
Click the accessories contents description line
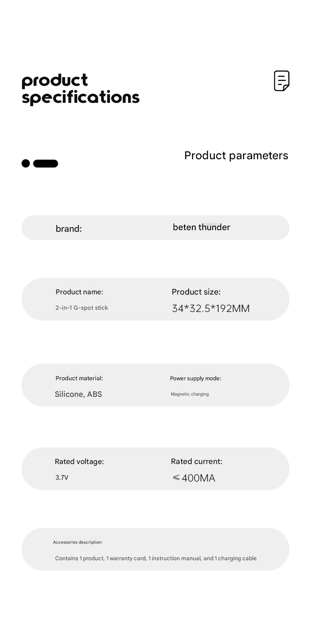pyautogui.click(x=156, y=558)
